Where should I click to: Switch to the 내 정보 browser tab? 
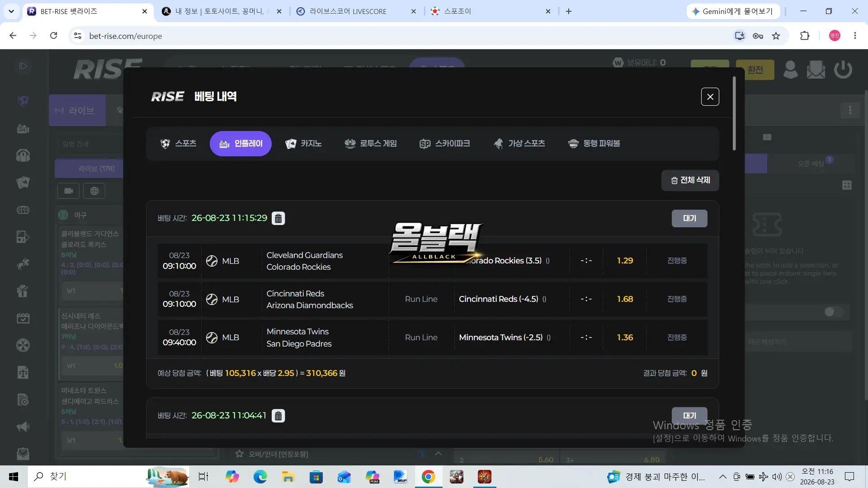(221, 11)
